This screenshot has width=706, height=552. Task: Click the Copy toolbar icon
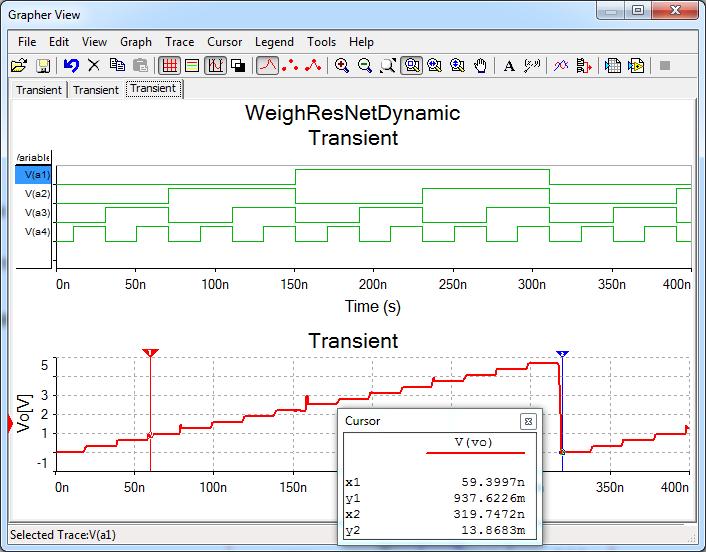pyautogui.click(x=118, y=66)
